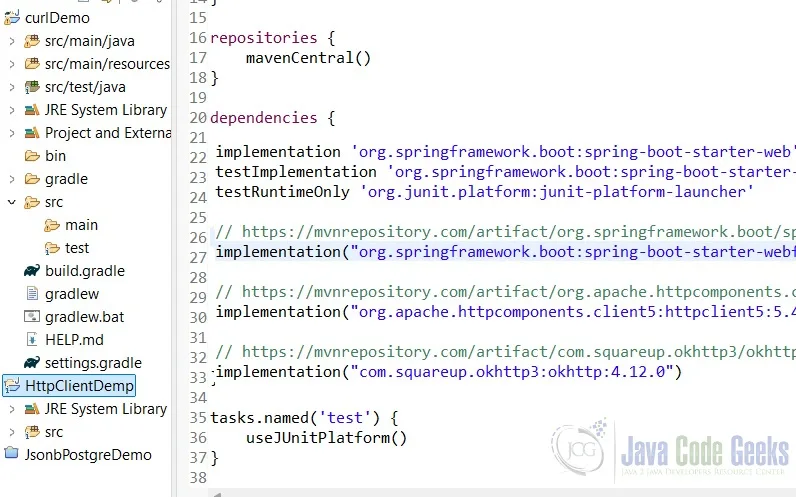Click tasks.named('test') on line 35
Viewport: 796px width, 497px height.
(295, 418)
